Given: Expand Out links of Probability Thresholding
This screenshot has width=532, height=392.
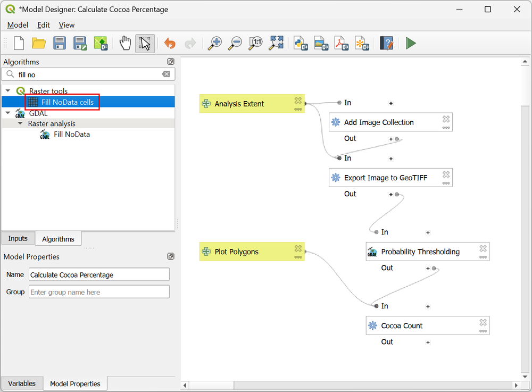Looking at the screenshot, I should [x=428, y=269].
